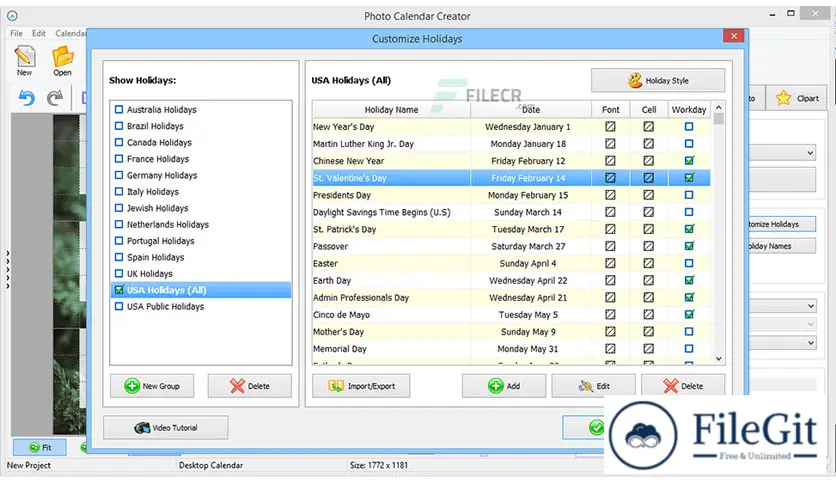Delete the selected holiday entry
This screenshot has height=484, width=836.
click(683, 386)
